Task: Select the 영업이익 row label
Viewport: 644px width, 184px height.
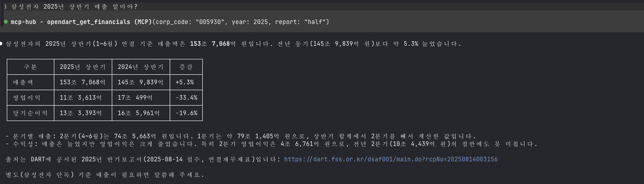Action: pyautogui.click(x=27, y=98)
